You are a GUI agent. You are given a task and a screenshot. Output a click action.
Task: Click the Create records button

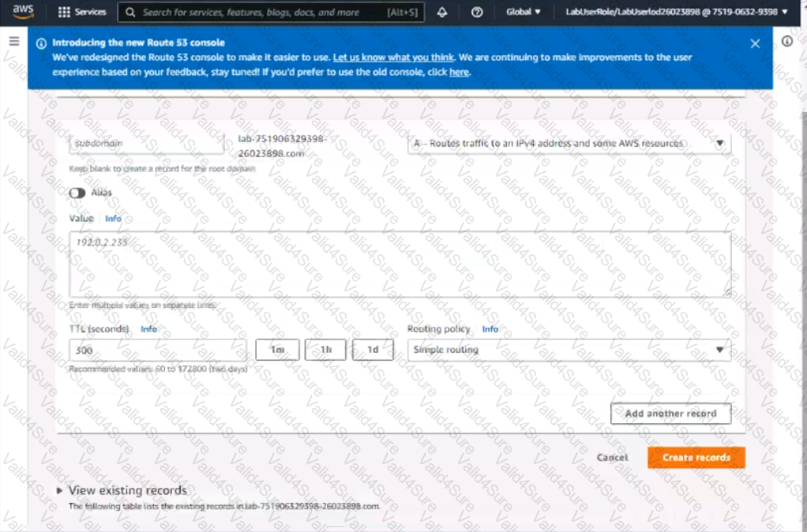(696, 458)
